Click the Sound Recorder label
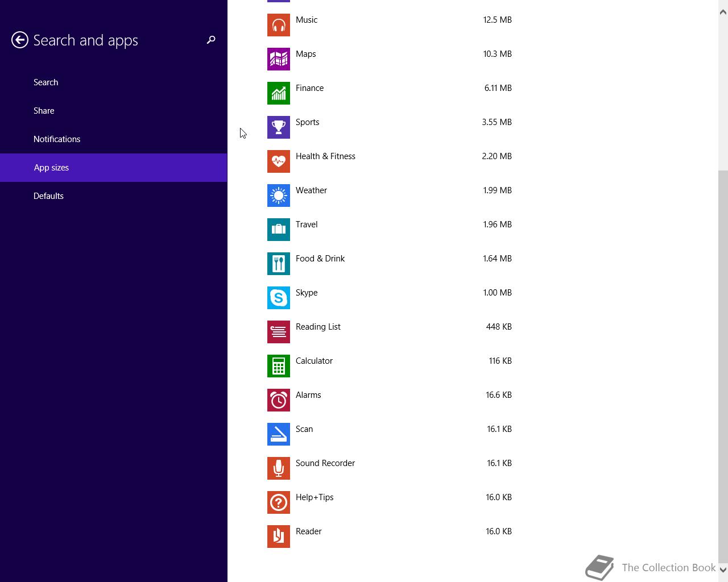 click(x=325, y=463)
